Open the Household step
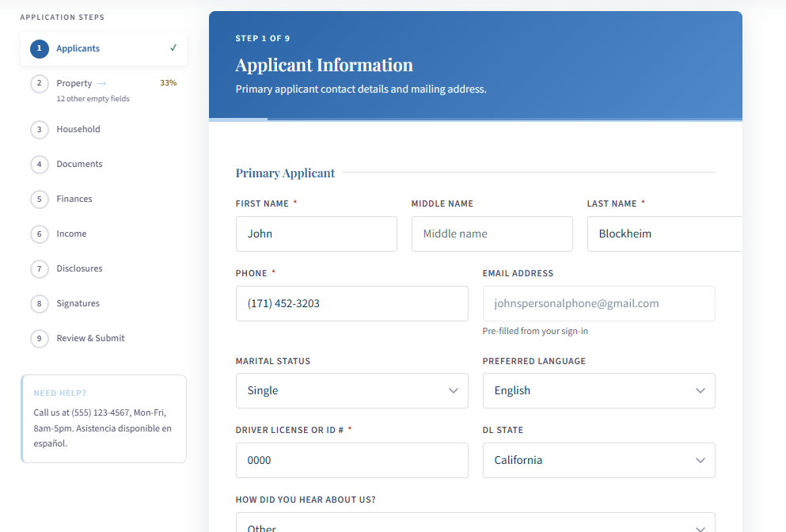Viewport: 786px width, 532px height. coord(104,129)
